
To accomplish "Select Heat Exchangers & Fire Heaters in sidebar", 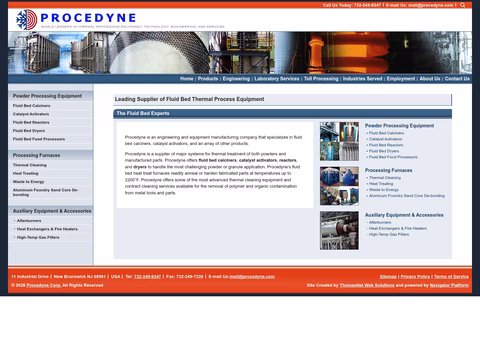I will pos(47,229).
